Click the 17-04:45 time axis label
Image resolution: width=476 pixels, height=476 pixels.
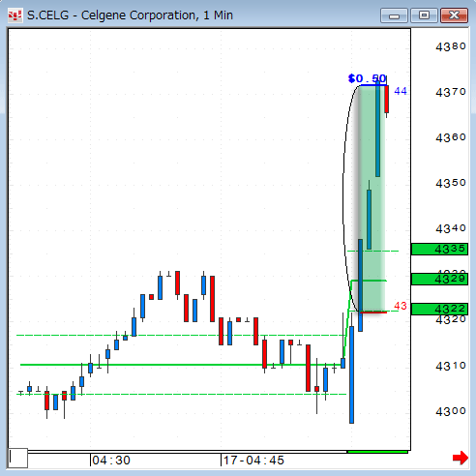(253, 461)
